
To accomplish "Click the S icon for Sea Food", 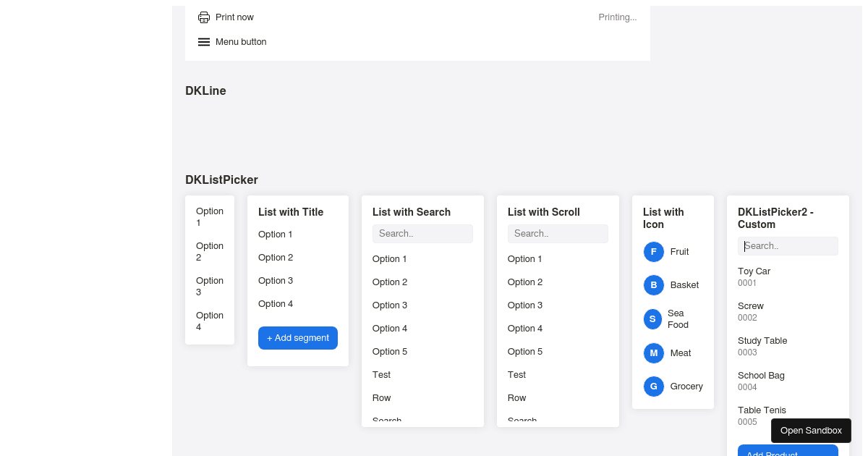I will pos(653,318).
